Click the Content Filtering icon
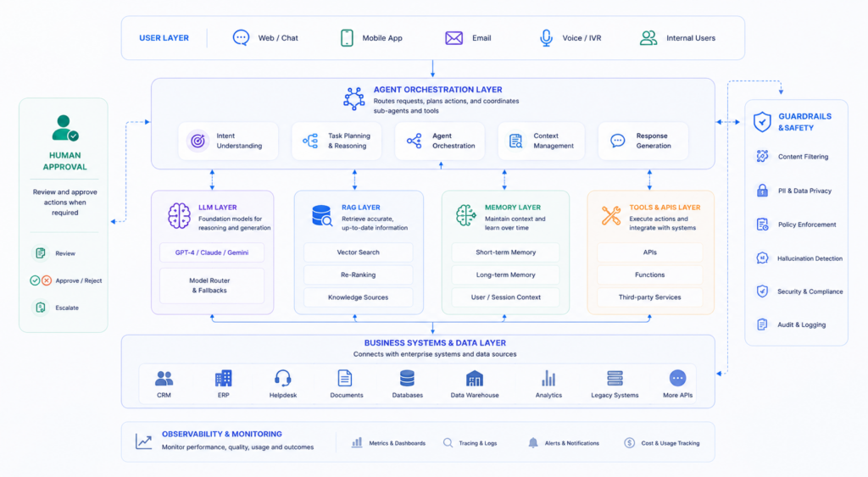The image size is (868, 477). pos(762,157)
